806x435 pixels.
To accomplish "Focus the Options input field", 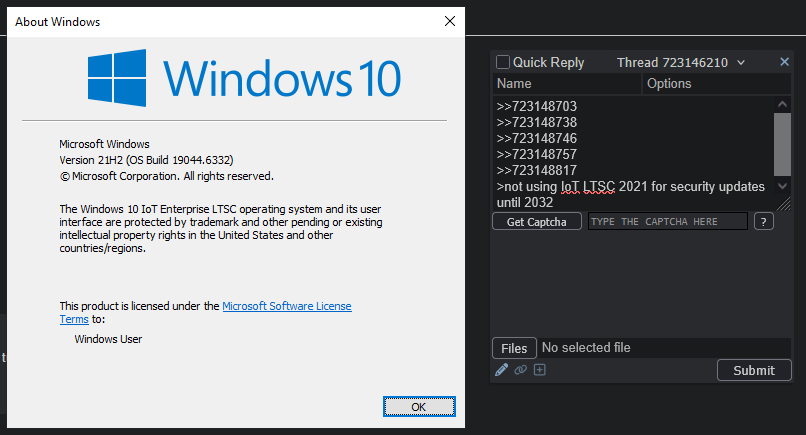I will 717,84.
